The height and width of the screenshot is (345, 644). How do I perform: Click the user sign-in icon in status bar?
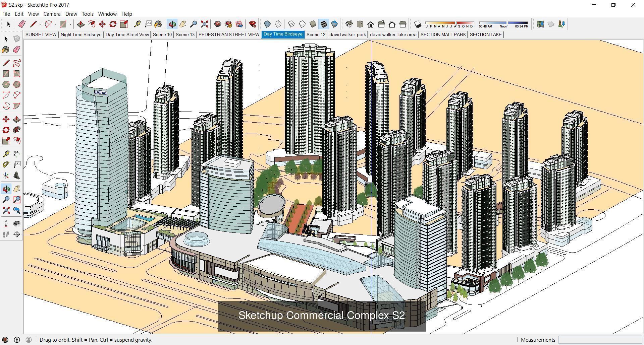[x=29, y=340]
